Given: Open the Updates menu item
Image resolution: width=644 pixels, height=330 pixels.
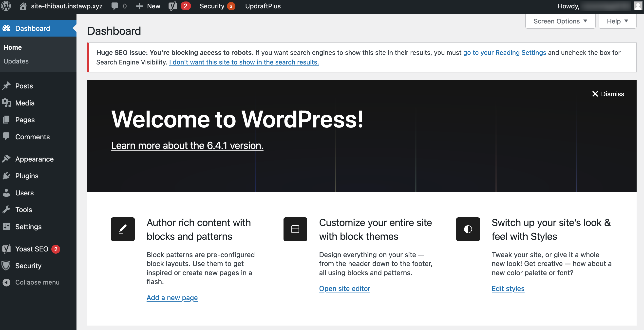Looking at the screenshot, I should coord(16,61).
